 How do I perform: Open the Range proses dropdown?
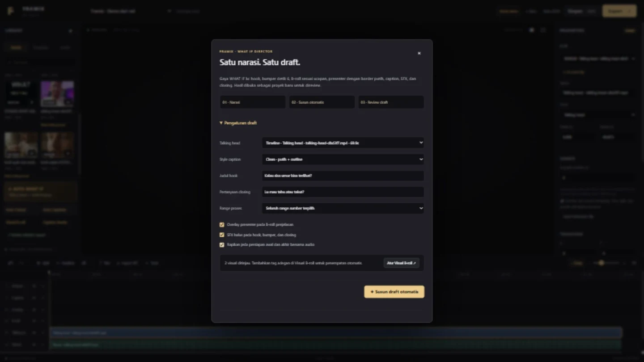(343, 208)
